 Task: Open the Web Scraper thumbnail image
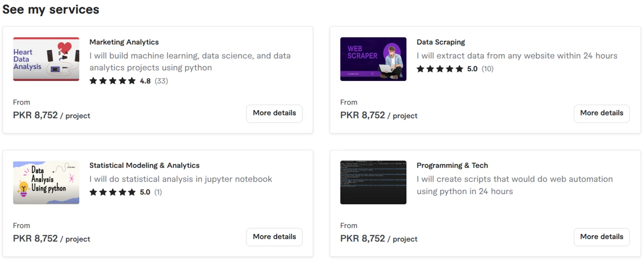373,59
